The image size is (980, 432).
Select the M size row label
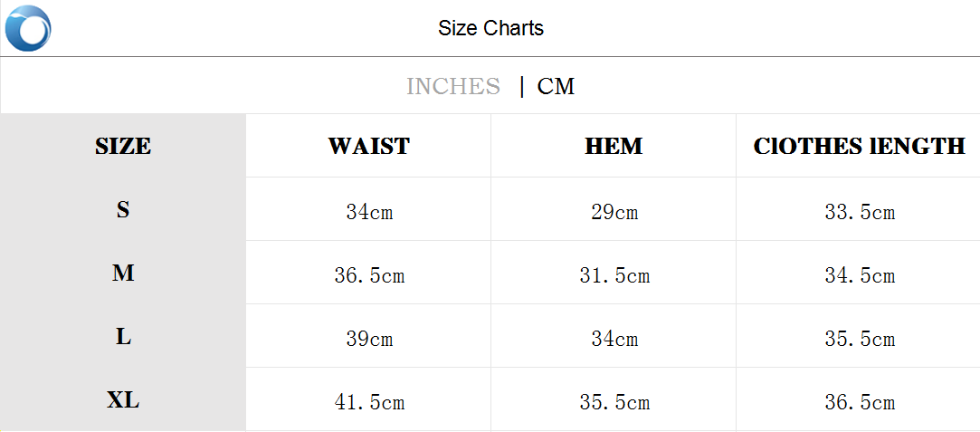tap(123, 274)
